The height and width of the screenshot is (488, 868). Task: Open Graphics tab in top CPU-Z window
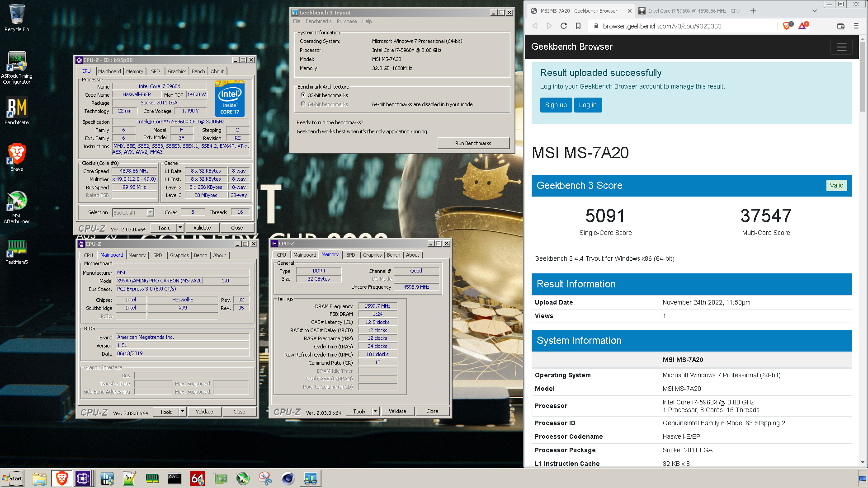pyautogui.click(x=177, y=71)
